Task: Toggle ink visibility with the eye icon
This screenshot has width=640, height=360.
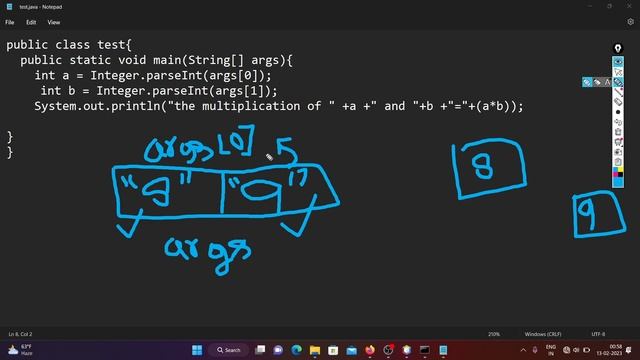Action: click(618, 62)
